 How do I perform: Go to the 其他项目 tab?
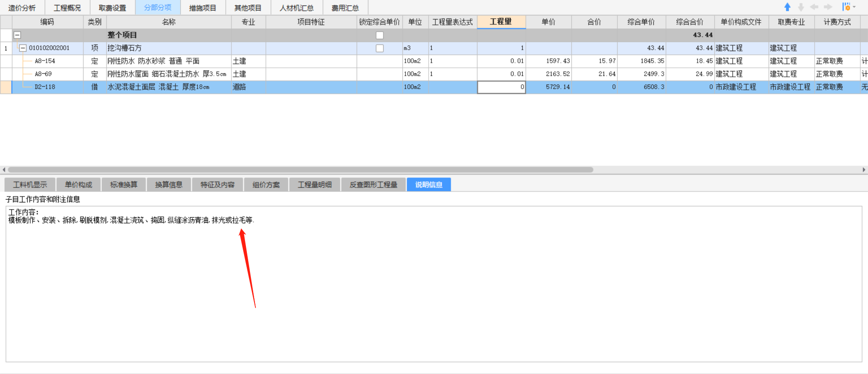click(x=248, y=8)
